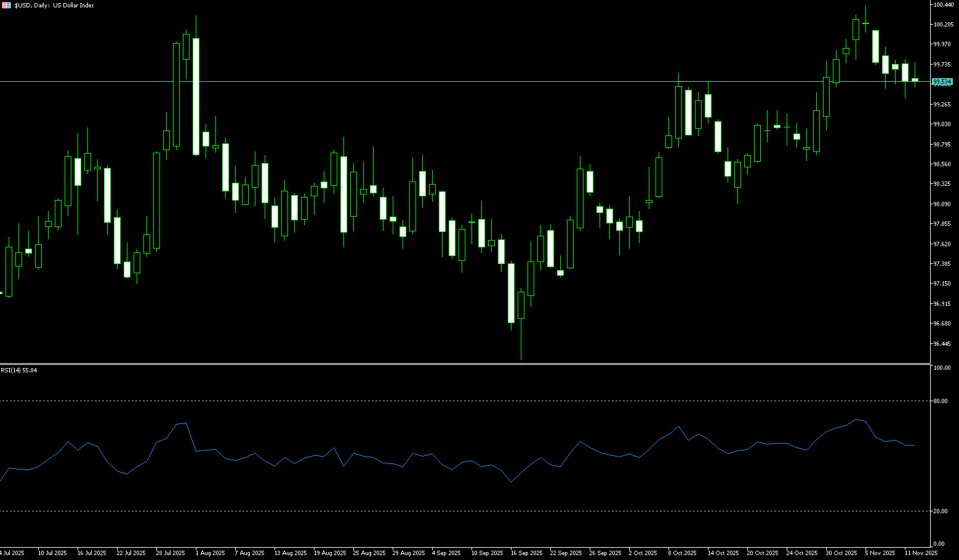The height and width of the screenshot is (560, 959).
Task: Select the current price tag 99.534
Action: (942, 82)
